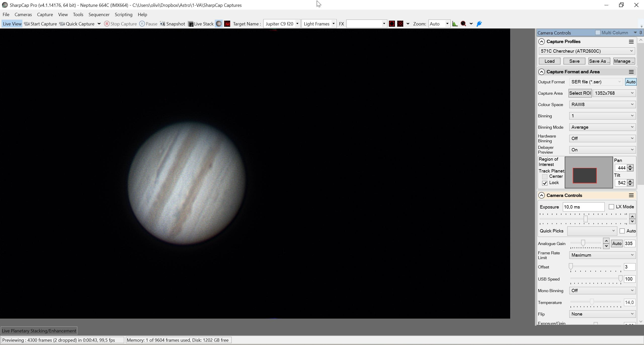Collapse the Capture Format and Area section
Image resolution: width=644 pixels, height=345 pixels.
tap(542, 72)
